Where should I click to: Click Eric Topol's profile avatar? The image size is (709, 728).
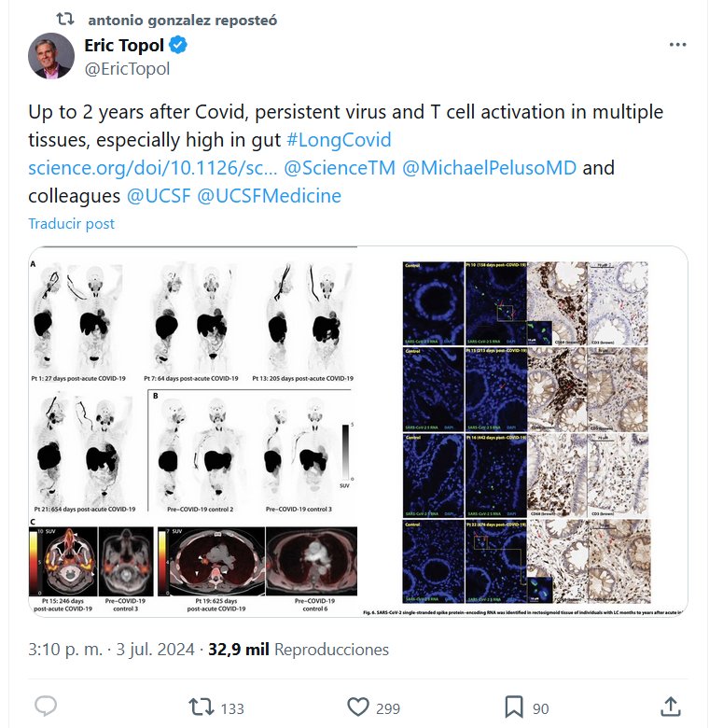[x=50, y=56]
